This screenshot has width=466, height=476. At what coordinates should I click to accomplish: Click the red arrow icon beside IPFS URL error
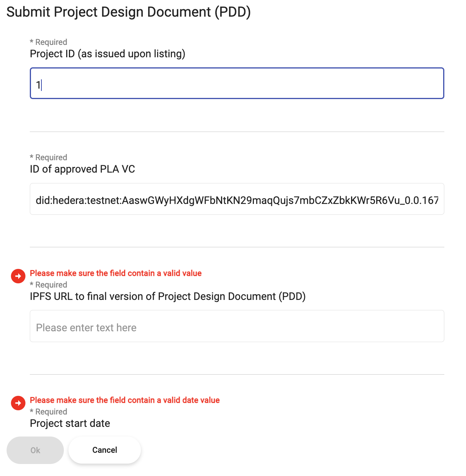pyautogui.click(x=18, y=276)
